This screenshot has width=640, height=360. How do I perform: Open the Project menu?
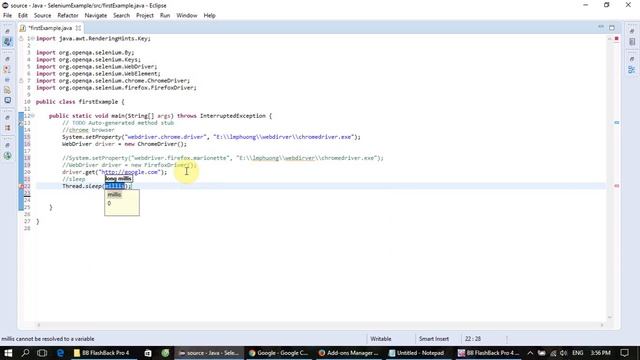pyautogui.click(x=145, y=16)
